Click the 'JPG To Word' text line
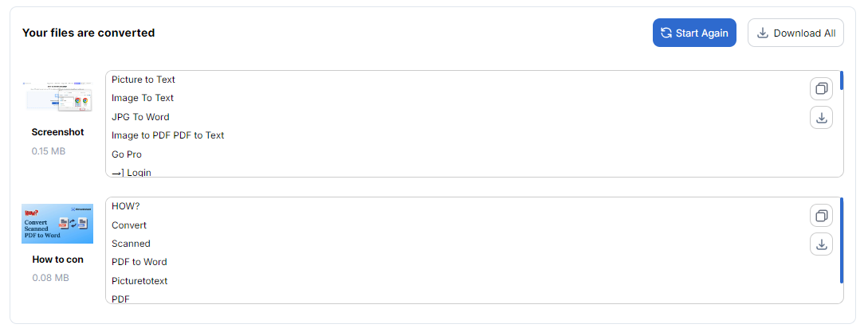The height and width of the screenshot is (328, 868). (x=140, y=117)
